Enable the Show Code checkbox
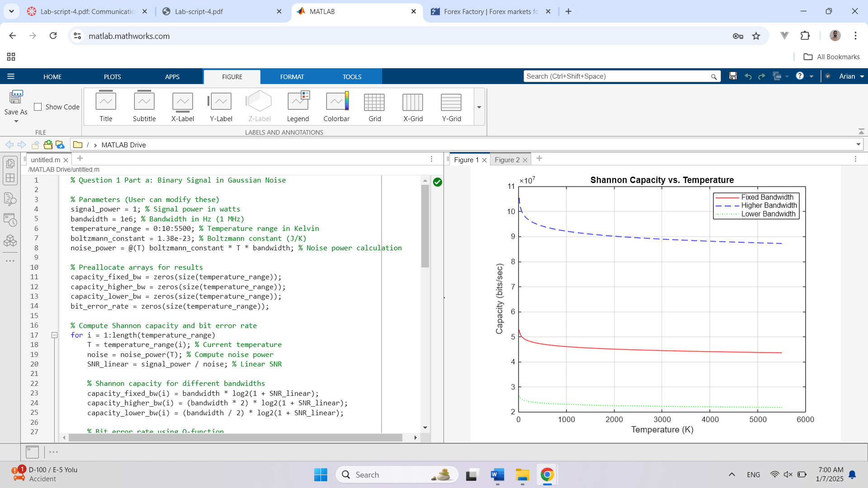This screenshot has height=488, width=868. pyautogui.click(x=38, y=107)
